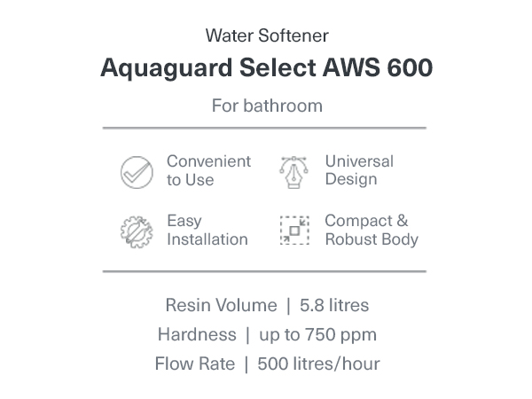Click the Flow Rate label
The width and height of the screenshot is (532, 399).
click(x=195, y=364)
